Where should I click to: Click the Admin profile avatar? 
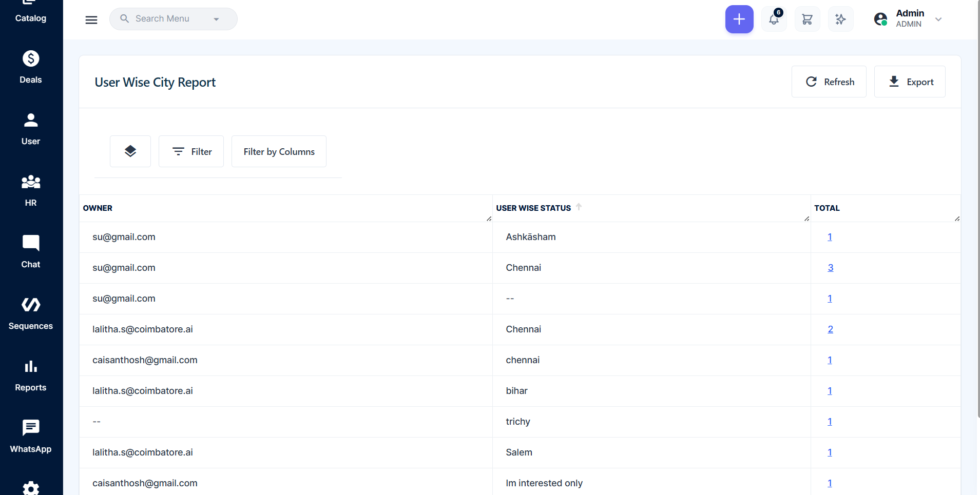point(880,19)
